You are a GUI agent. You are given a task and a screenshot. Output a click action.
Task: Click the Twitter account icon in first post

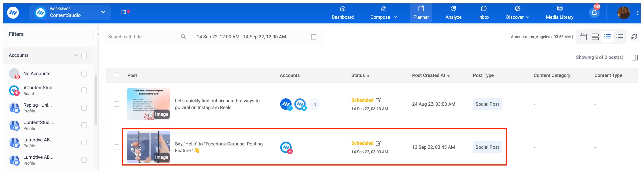tap(300, 104)
